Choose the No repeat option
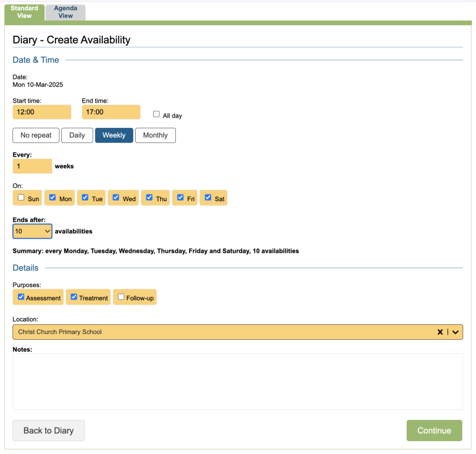This screenshot has width=476, height=454. pos(36,135)
